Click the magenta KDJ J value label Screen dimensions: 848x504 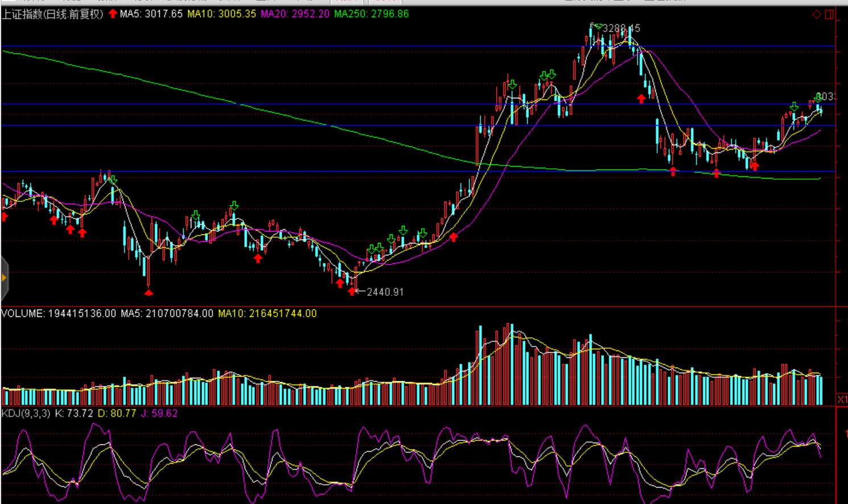159,414
